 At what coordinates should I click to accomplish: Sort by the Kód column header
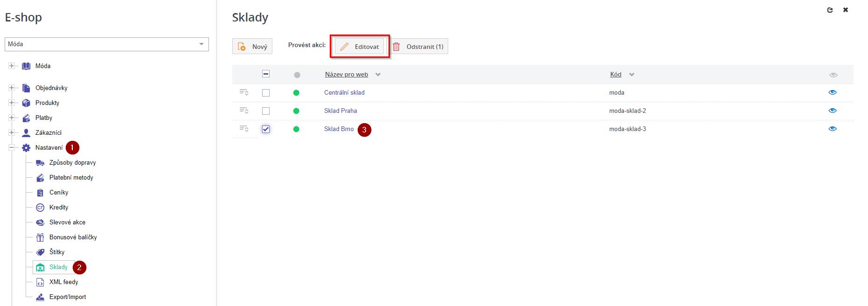[x=616, y=75]
